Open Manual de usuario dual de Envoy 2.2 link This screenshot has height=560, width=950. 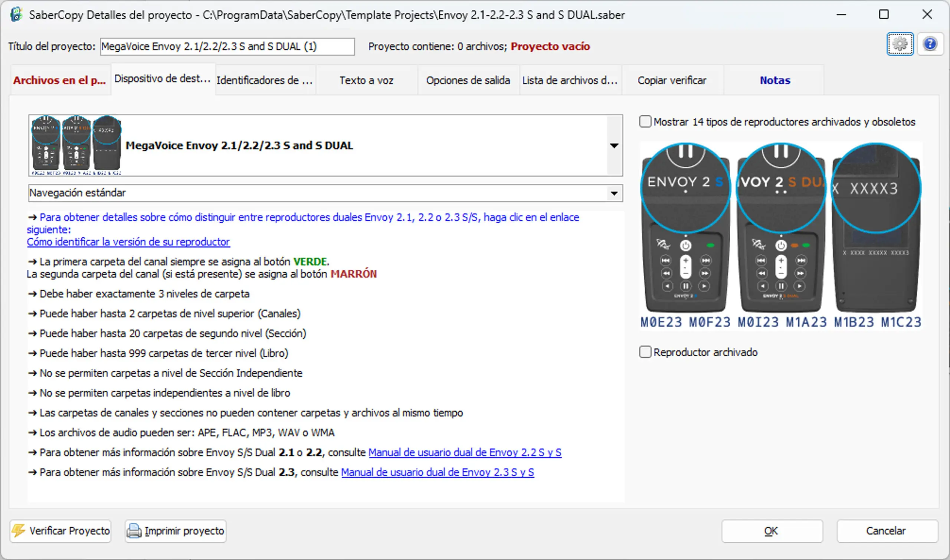465,452
